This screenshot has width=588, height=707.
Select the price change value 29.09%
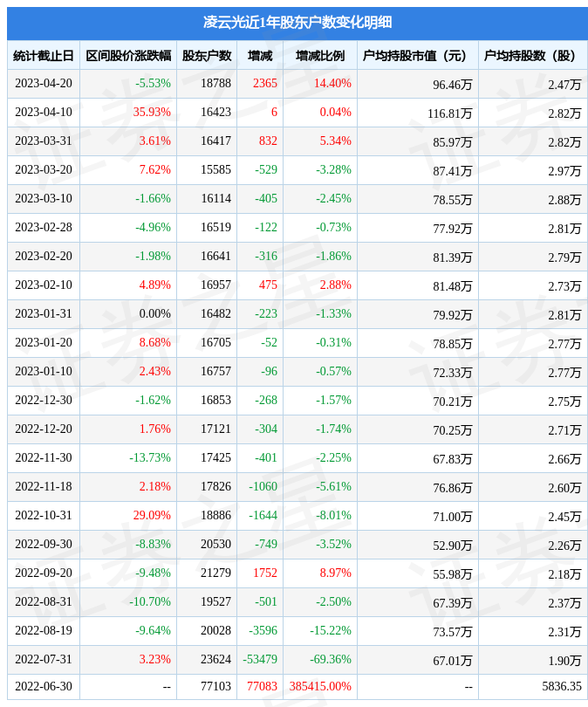[x=152, y=516]
